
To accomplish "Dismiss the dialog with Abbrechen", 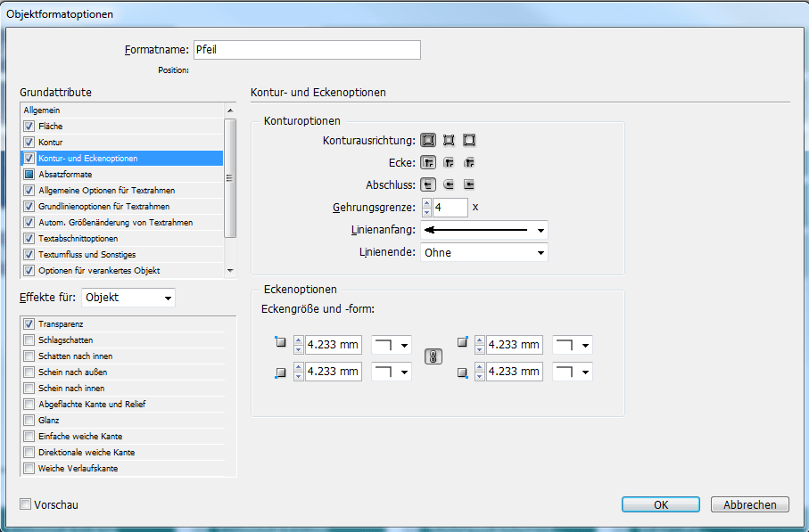I will pyautogui.click(x=749, y=504).
